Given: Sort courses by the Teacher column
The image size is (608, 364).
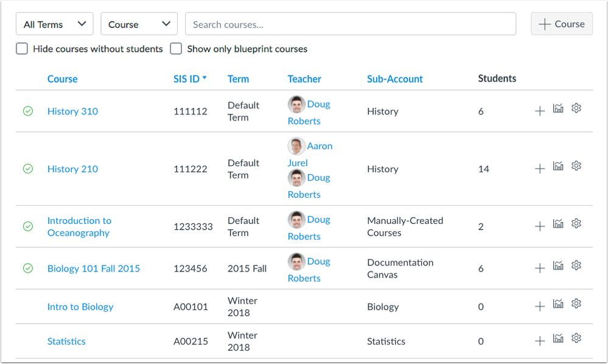Looking at the screenshot, I should pos(304,79).
